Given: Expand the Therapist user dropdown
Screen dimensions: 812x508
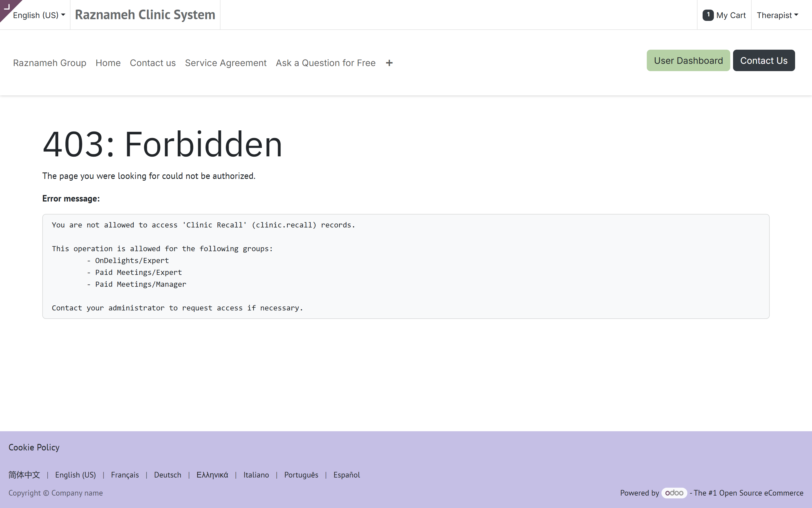Looking at the screenshot, I should 777,15.
